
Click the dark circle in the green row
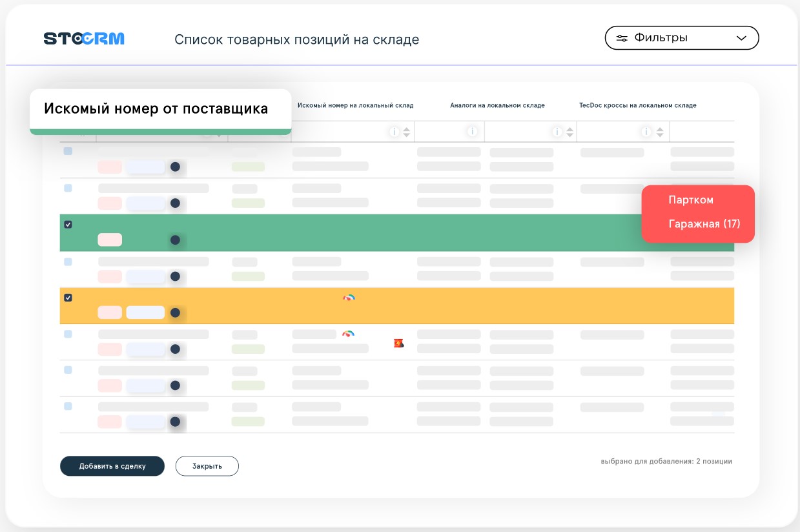tap(175, 240)
